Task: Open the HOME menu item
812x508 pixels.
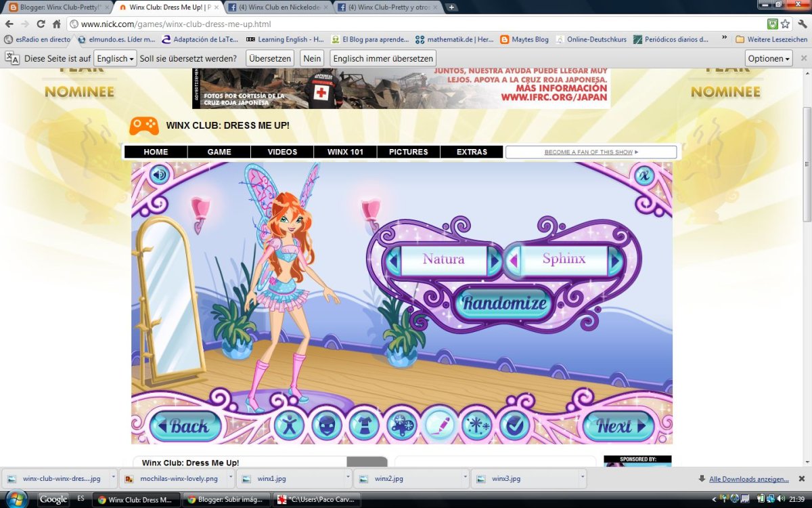Action: pyautogui.click(x=156, y=152)
